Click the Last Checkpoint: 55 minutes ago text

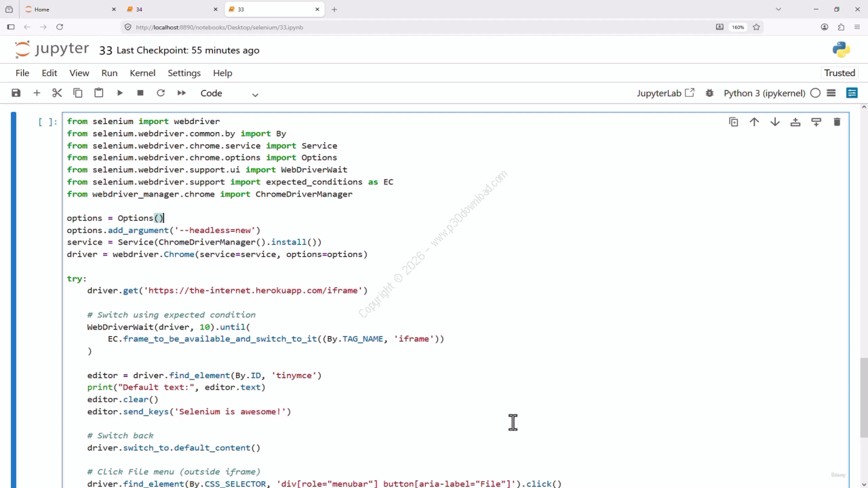click(x=188, y=50)
